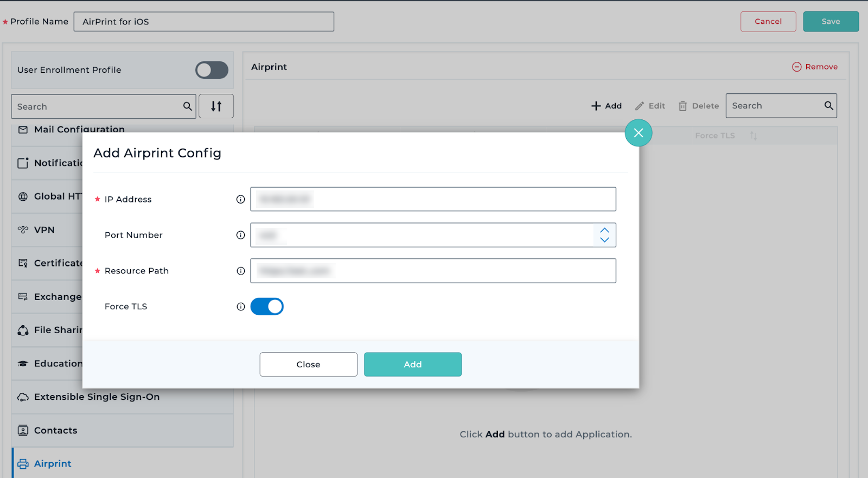868x478 pixels.
Task: Click the Force TLS column sort arrows
Action: coord(754,136)
